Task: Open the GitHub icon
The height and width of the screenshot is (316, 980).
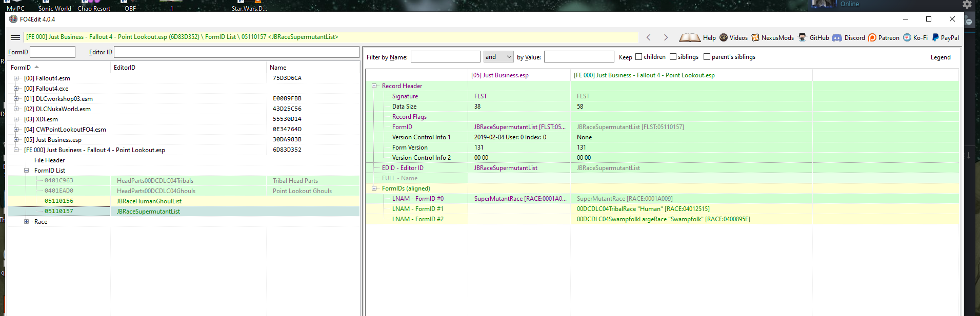Action: coord(802,37)
